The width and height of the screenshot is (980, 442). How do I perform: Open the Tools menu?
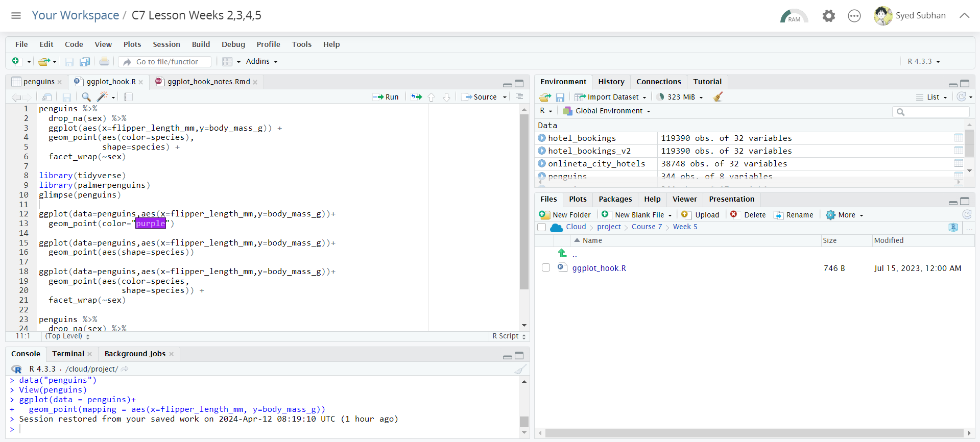tap(302, 44)
